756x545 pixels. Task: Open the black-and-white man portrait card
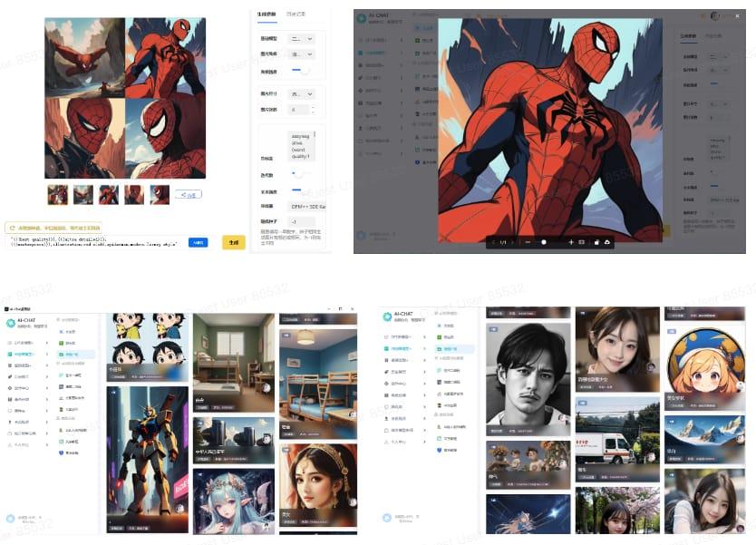click(528, 379)
